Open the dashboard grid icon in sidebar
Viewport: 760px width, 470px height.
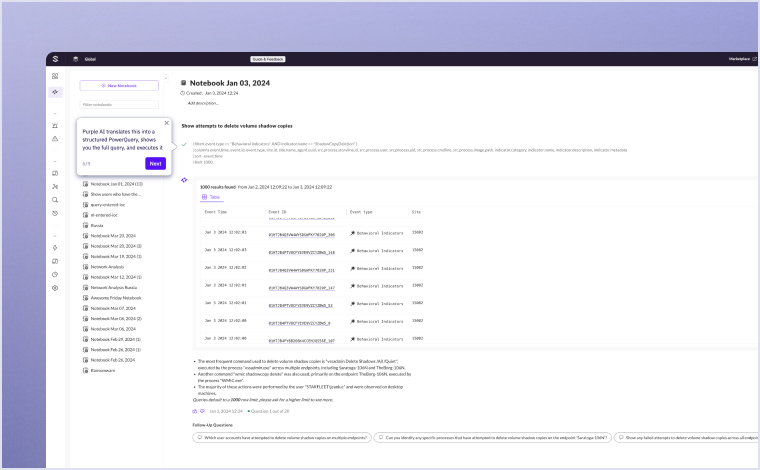click(x=56, y=76)
